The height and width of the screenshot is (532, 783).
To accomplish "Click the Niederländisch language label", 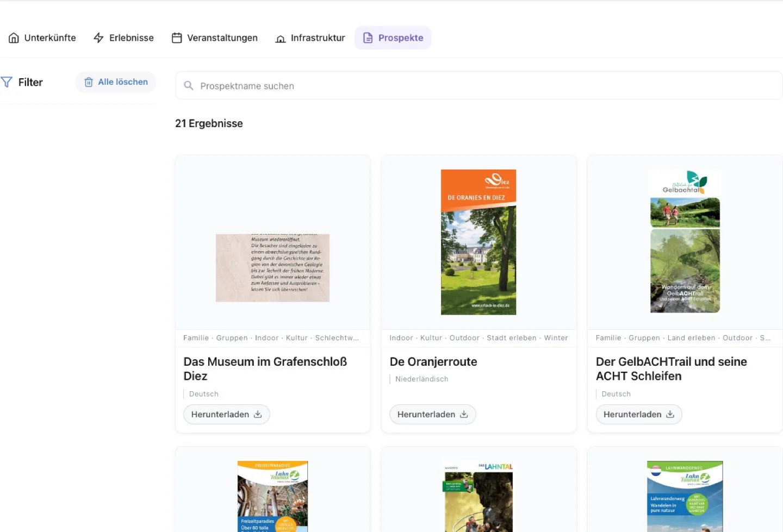I will click(x=422, y=379).
